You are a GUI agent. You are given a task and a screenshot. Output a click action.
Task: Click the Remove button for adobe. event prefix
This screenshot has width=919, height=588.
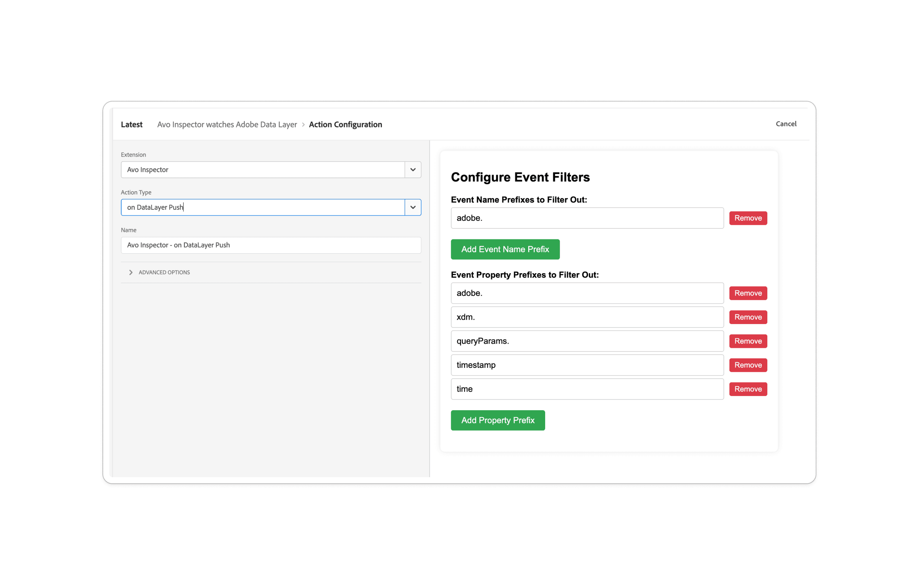(748, 218)
